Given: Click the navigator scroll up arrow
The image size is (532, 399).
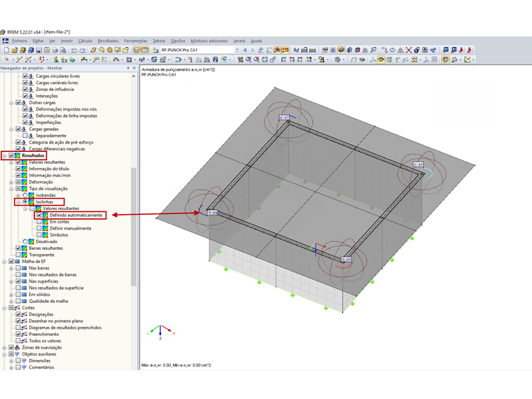Looking at the screenshot, I should tap(134, 76).
